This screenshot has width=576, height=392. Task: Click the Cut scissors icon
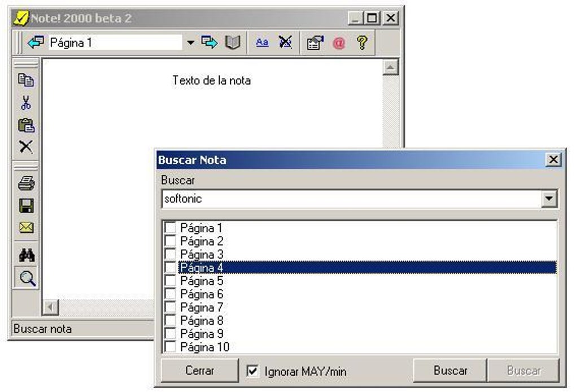point(25,103)
